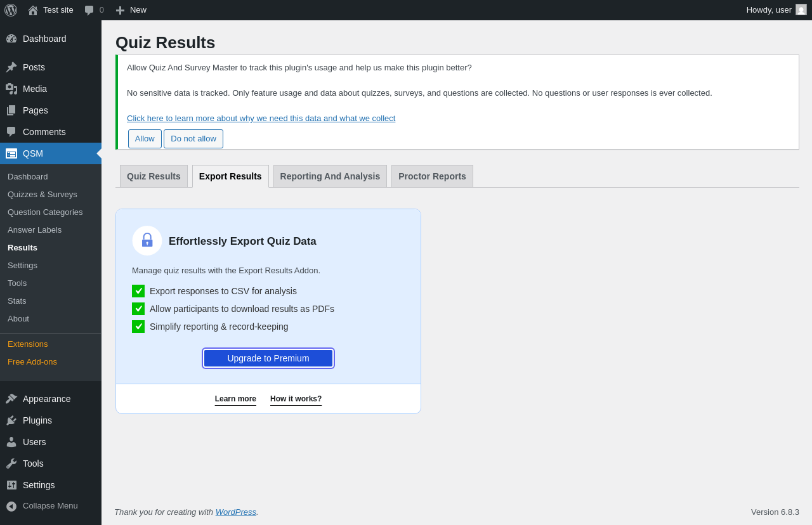This screenshot has height=525, width=812.
Task: Open QSM Tools submenu item
Action: (51, 283)
